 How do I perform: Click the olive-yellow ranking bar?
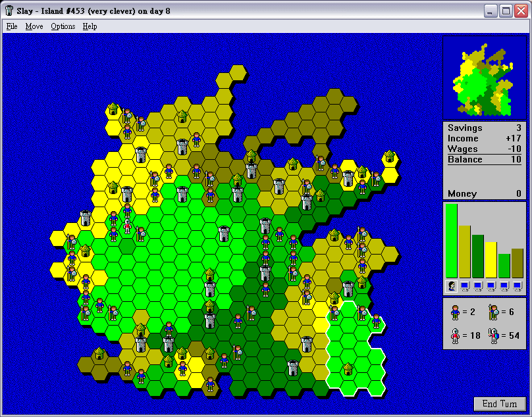point(465,251)
